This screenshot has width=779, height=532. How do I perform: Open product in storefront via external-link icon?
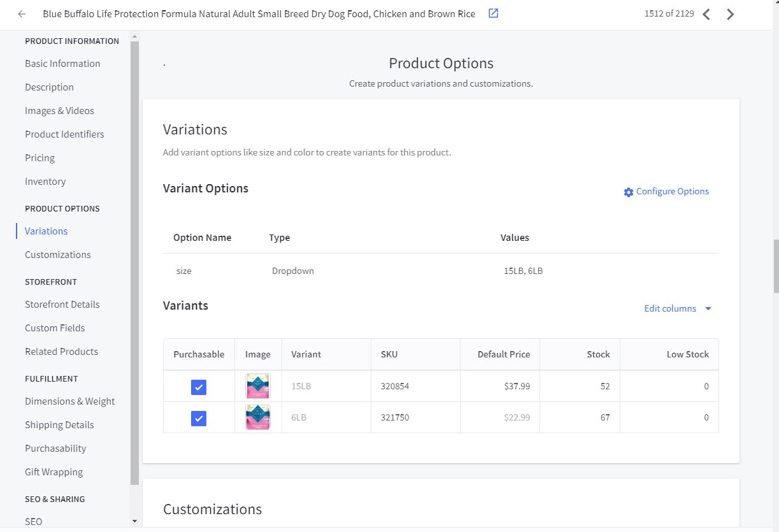coord(493,13)
